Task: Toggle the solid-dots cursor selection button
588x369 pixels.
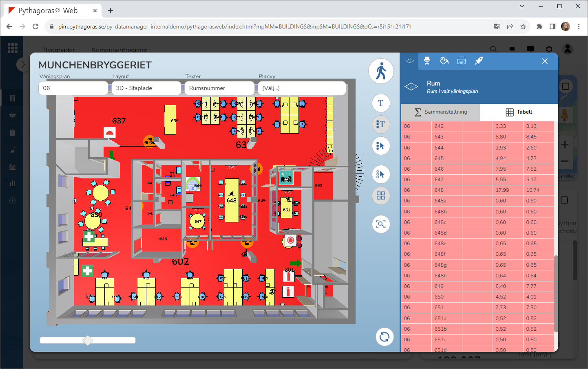Action: click(x=381, y=146)
